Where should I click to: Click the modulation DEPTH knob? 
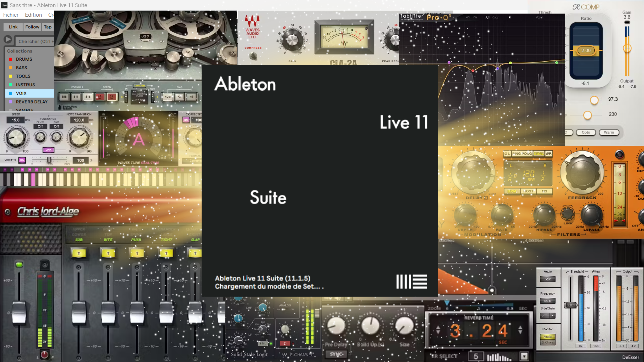click(x=465, y=215)
